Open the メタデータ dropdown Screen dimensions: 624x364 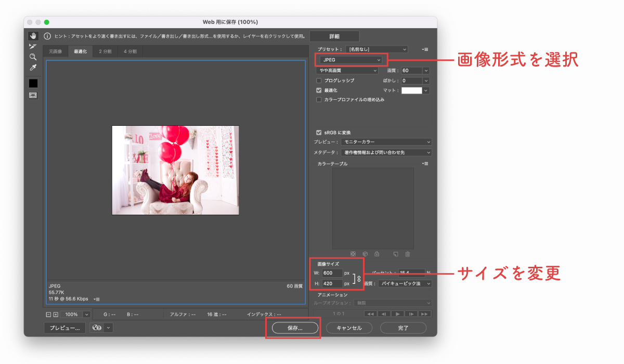pos(386,152)
